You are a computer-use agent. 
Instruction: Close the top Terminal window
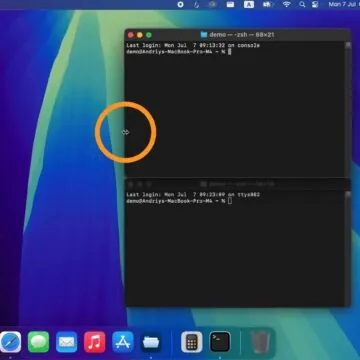[x=131, y=35]
